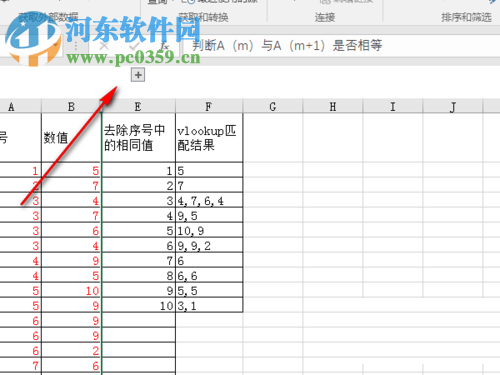This screenshot has height=375, width=500.
Task: Select column A cell with red value 1
Action: [x=20, y=170]
